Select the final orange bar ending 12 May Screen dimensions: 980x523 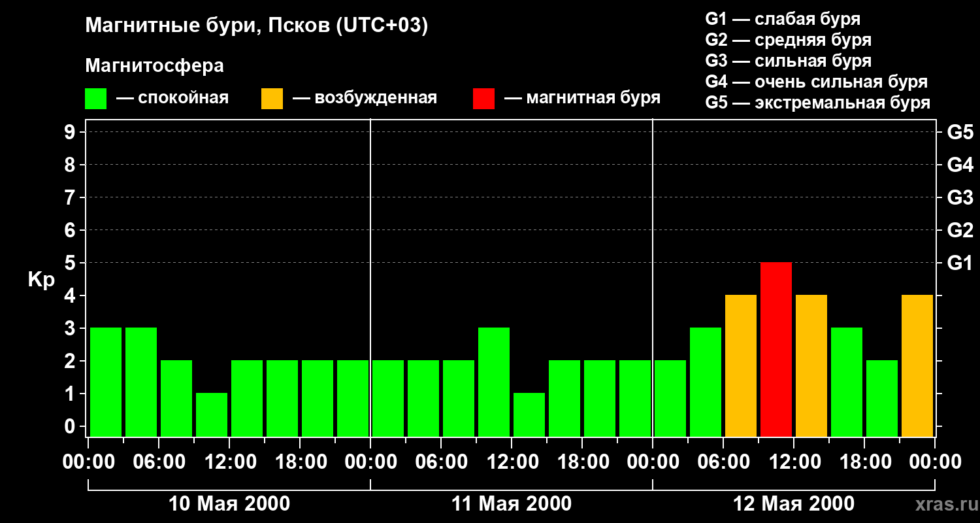point(917,365)
